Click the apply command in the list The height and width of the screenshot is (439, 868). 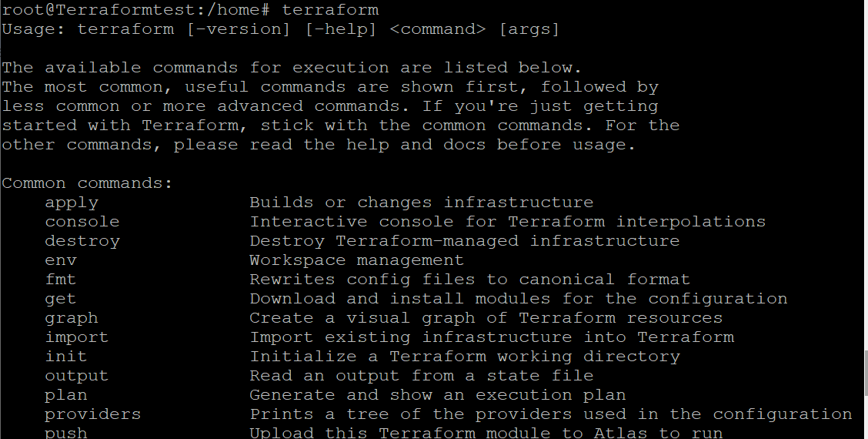click(x=72, y=203)
